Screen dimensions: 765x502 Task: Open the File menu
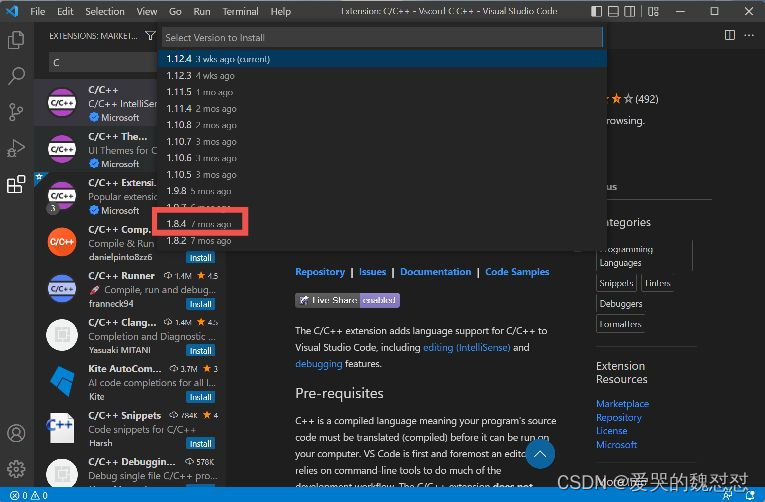(x=38, y=11)
